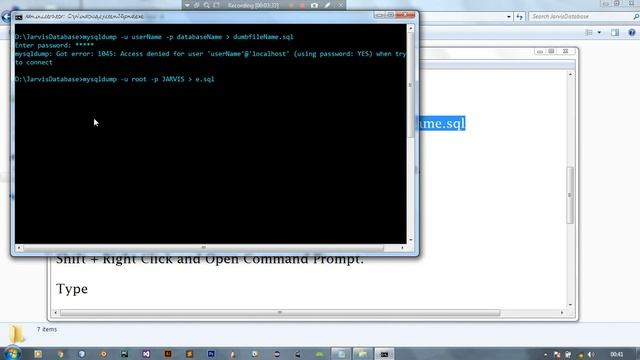Screen dimensions: 640x360
Task: Click Command Prompt scroll right arrow
Action: 402,247
